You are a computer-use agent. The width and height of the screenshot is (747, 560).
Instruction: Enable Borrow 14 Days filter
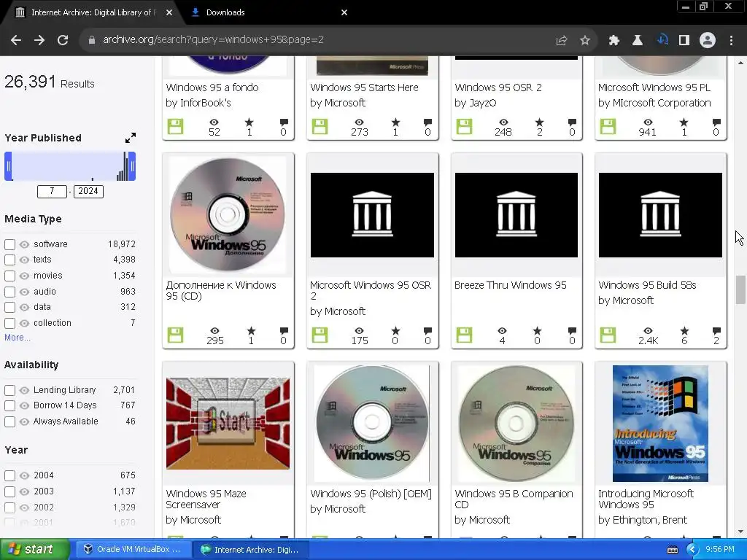(x=9, y=405)
